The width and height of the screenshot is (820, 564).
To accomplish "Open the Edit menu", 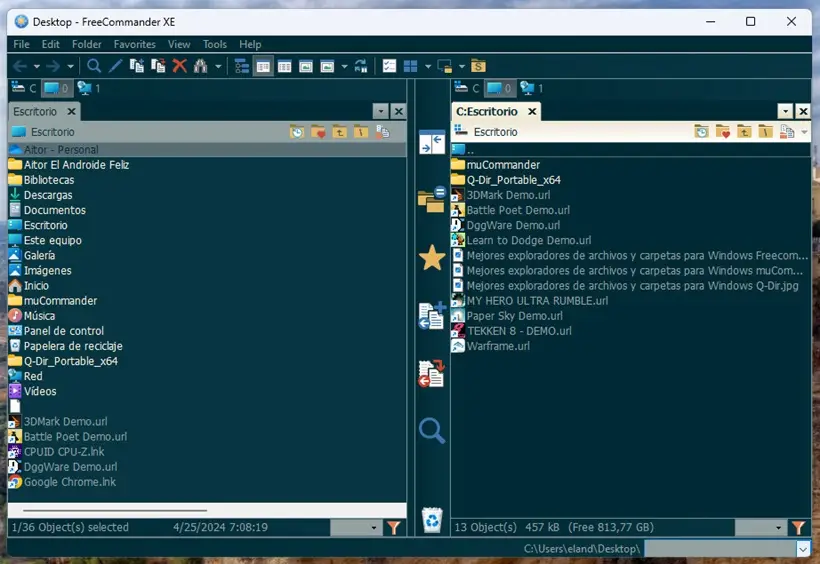I will coord(51,44).
